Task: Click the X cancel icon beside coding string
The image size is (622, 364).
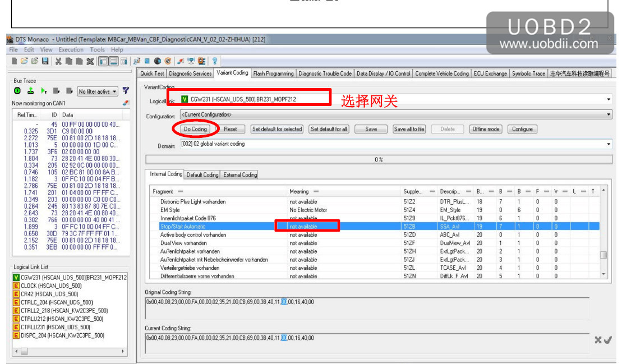Action: (x=598, y=340)
